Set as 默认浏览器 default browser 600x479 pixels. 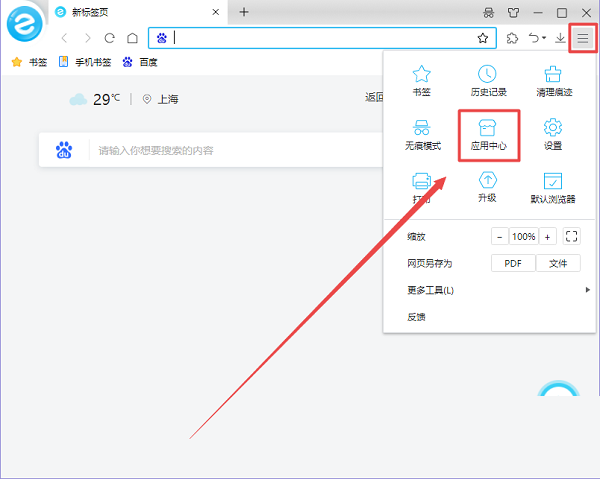pos(552,186)
